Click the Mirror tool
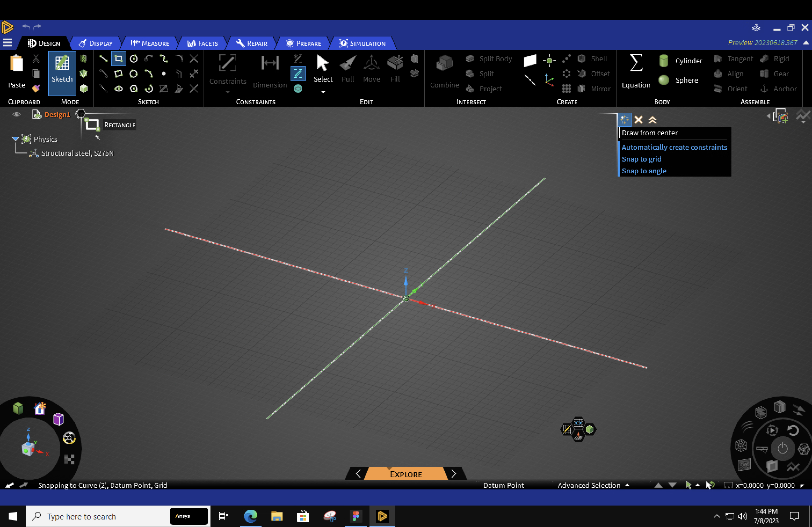Viewport: 812px width, 527px height. [594, 89]
